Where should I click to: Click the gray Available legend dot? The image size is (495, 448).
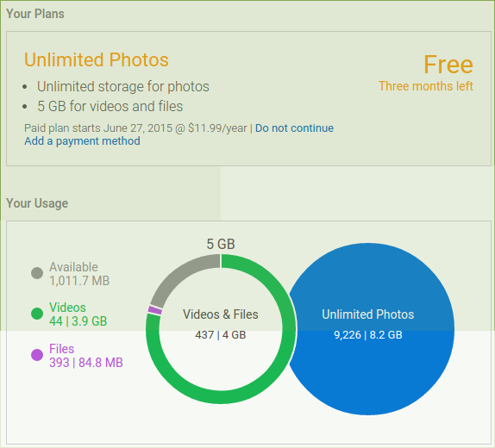coord(37,273)
